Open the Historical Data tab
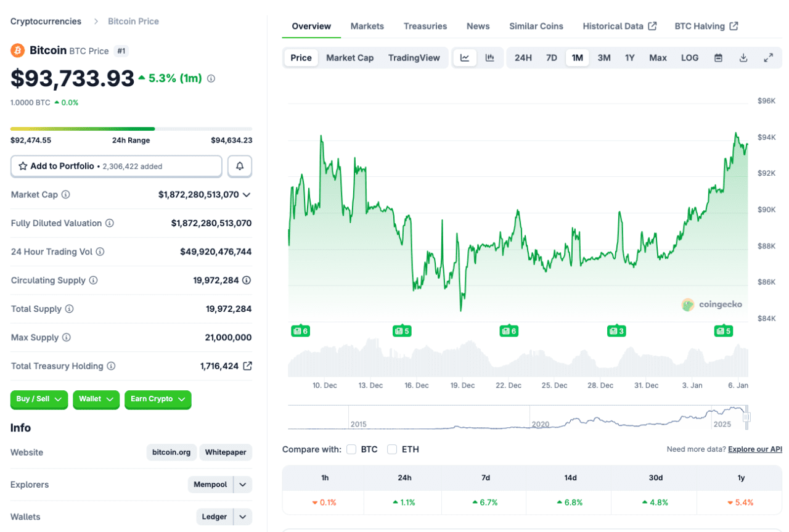This screenshot has width=789, height=532. pos(619,26)
